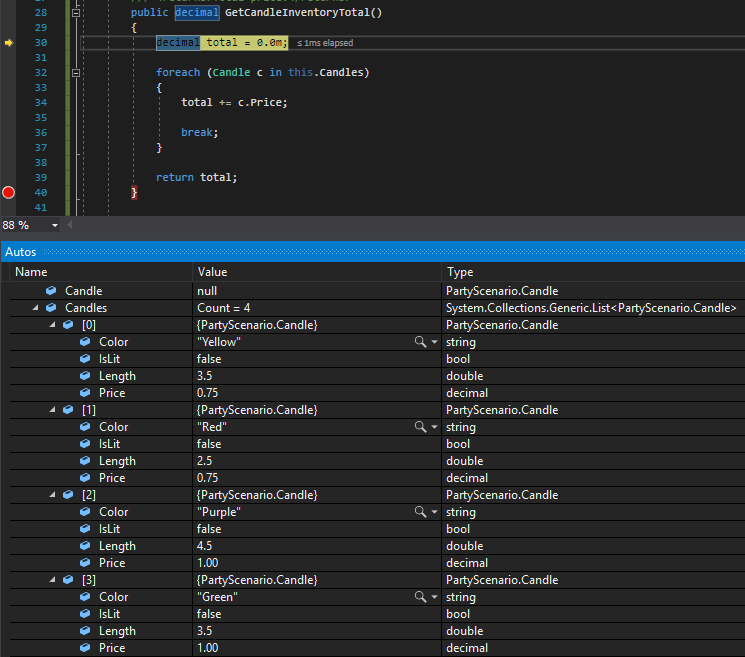Viewport: 745px width, 657px height.
Task: Open text visualizer magnifier for "Purple"
Action: pyautogui.click(x=422, y=512)
